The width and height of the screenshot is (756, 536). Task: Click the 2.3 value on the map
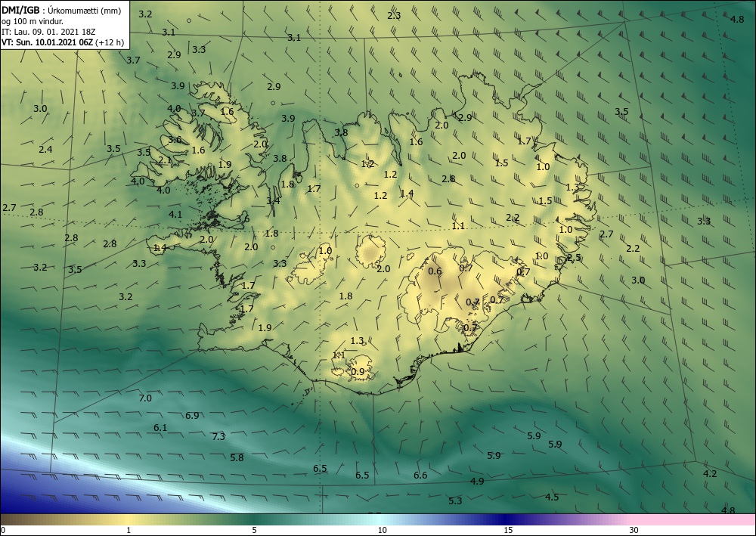coord(394,15)
